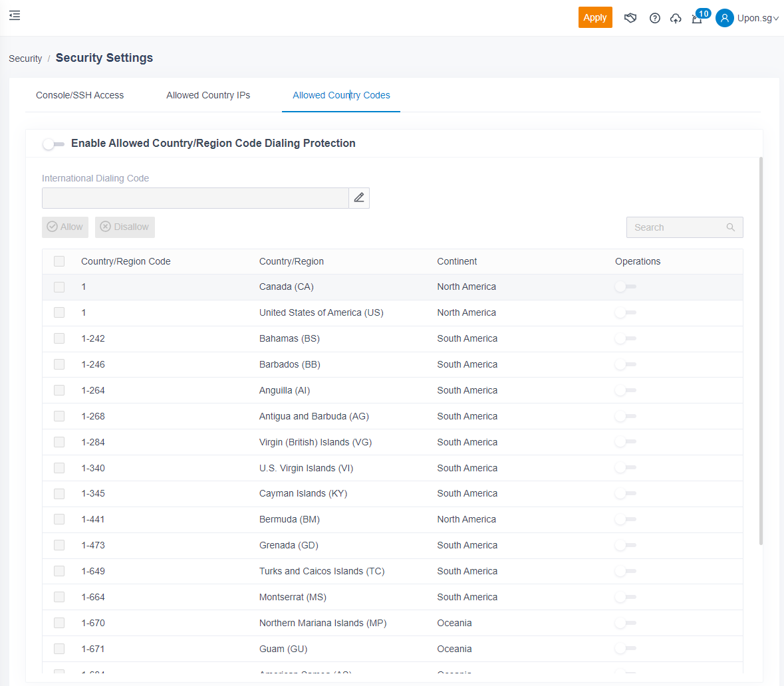The height and width of the screenshot is (686, 784).
Task: Click the country list vertical scrollbar
Action: click(761, 351)
